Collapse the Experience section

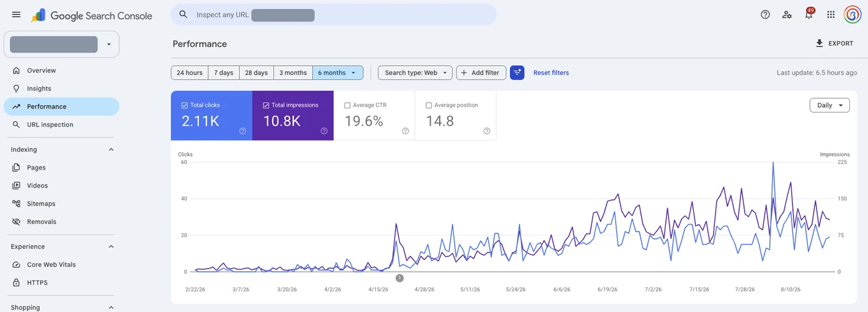pos(112,246)
